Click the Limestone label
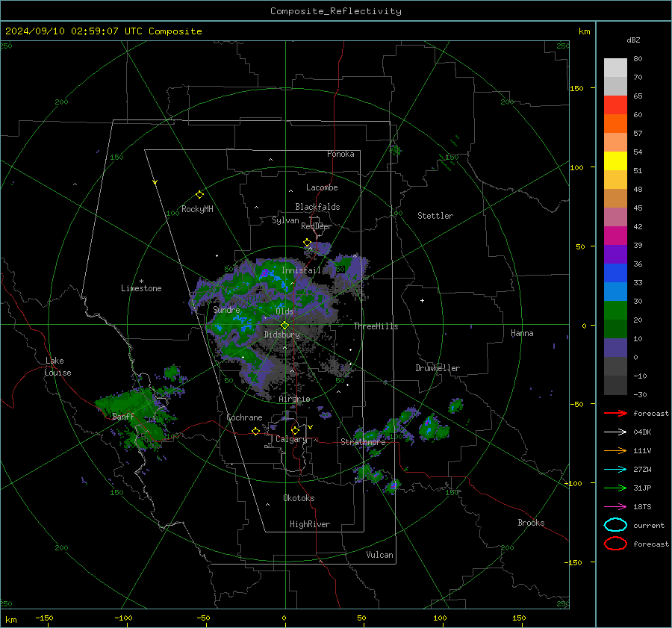 (x=141, y=288)
